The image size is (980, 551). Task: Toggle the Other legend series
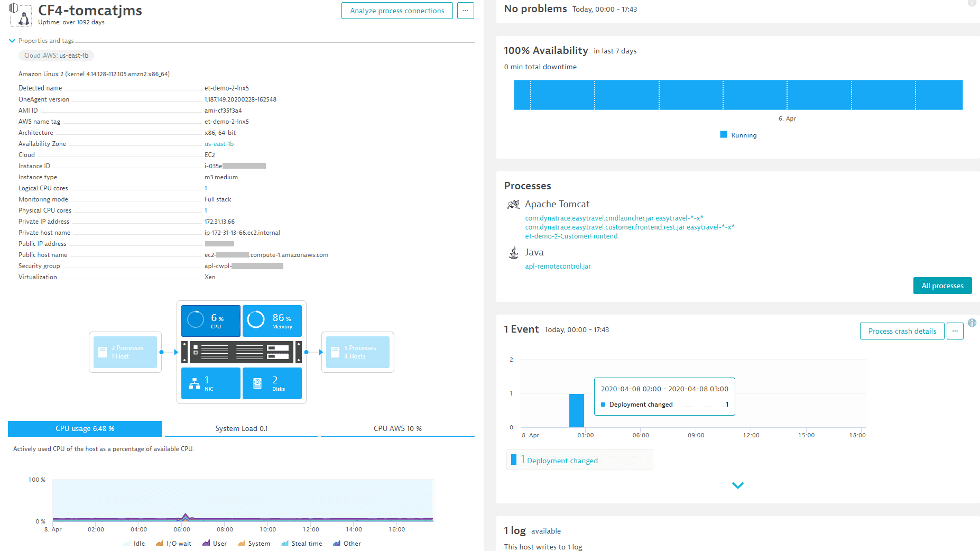pos(347,544)
